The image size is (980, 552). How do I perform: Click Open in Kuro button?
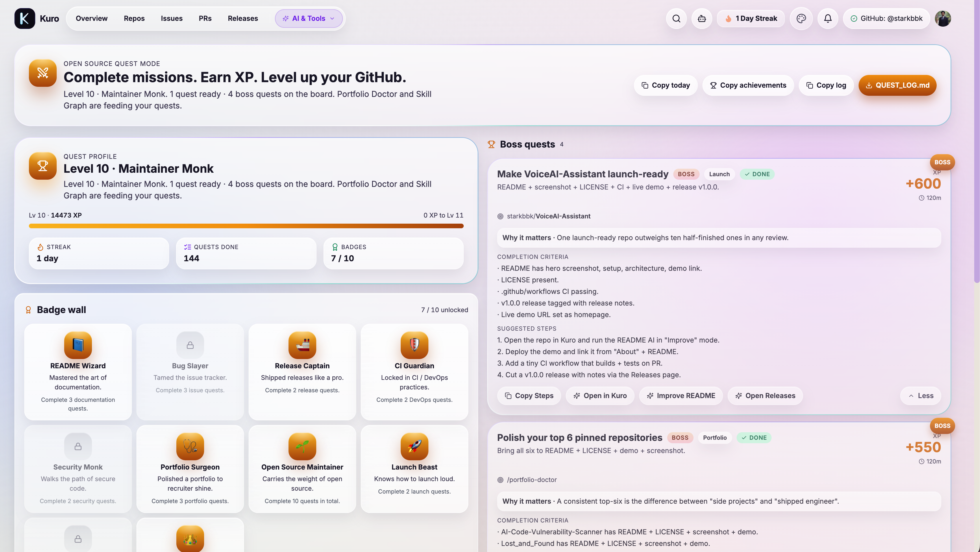(x=600, y=396)
